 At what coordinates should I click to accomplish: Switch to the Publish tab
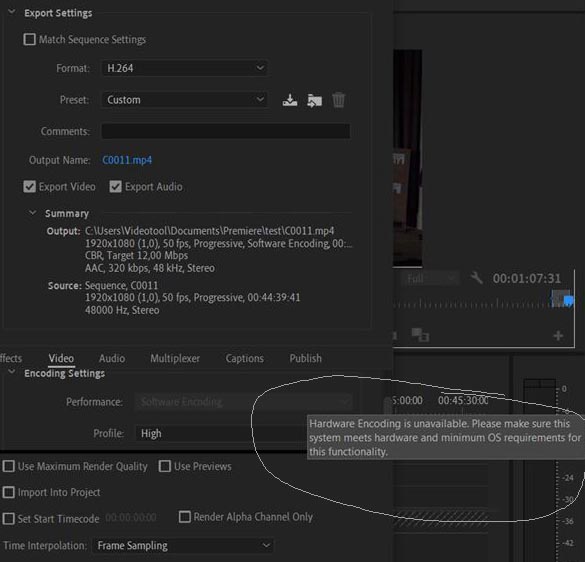[x=306, y=358]
